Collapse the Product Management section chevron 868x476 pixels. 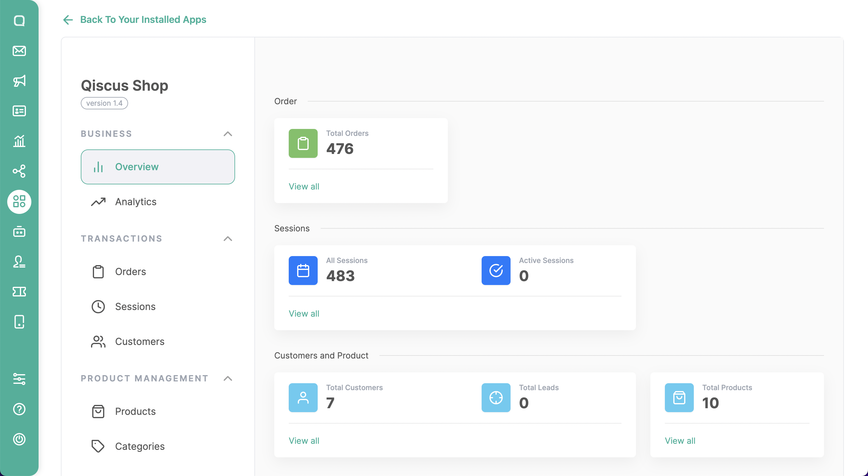click(228, 378)
